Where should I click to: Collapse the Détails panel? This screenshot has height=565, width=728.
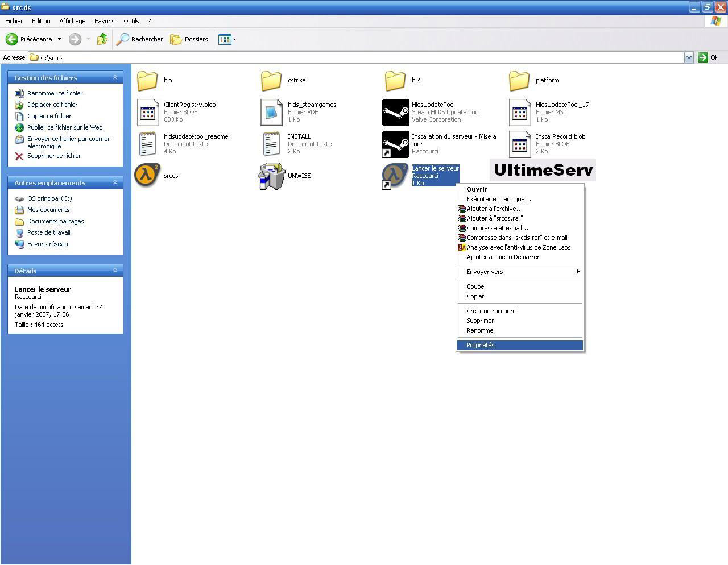(115, 271)
